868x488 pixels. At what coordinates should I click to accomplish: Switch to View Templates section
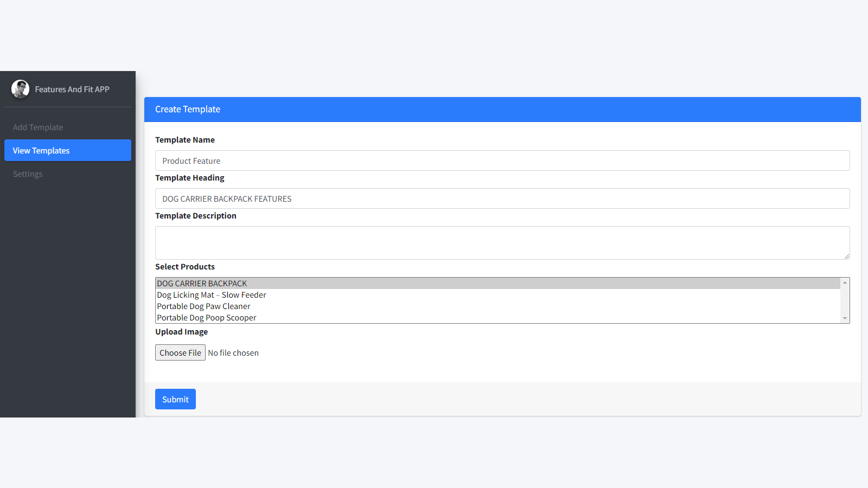click(x=41, y=150)
